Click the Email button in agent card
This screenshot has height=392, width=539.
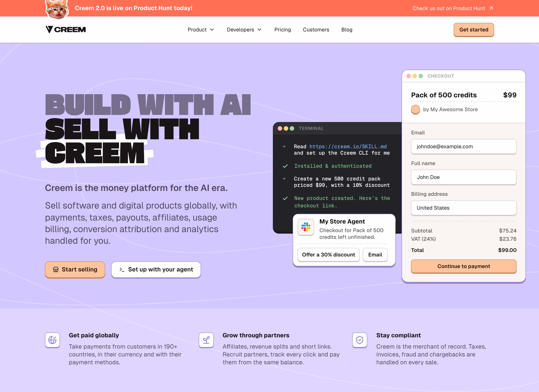(x=375, y=255)
